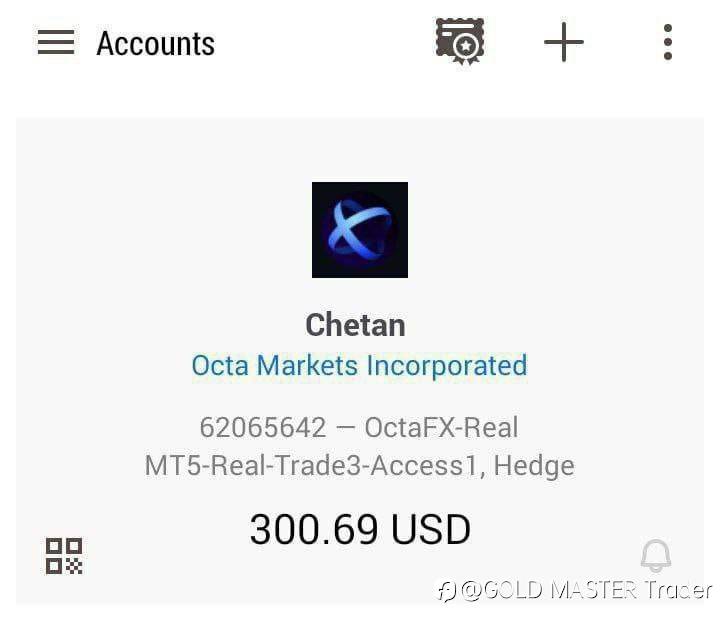Tap the MT5-Real-Trade3-Access1, Hedge server line
This screenshot has width=720, height=628.
point(360,465)
